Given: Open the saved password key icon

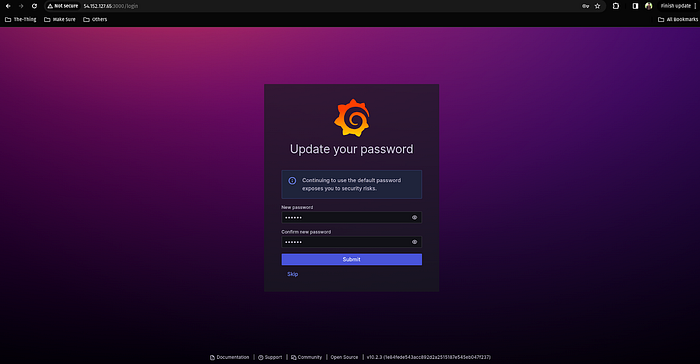Looking at the screenshot, I should click(x=585, y=6).
